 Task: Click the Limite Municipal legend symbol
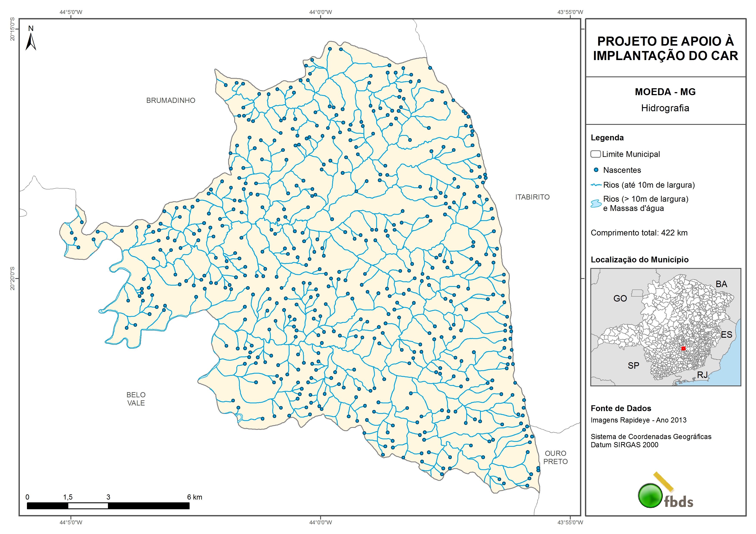(595, 154)
